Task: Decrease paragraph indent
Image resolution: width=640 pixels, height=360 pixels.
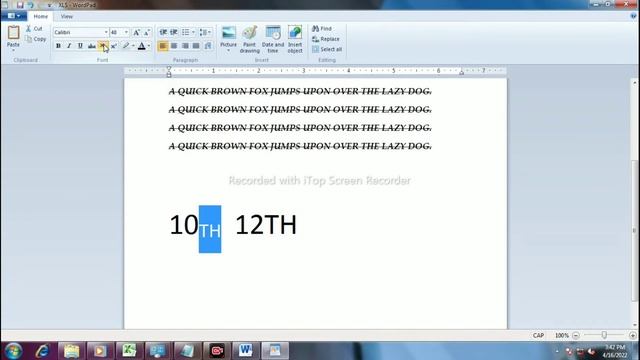Action: (x=163, y=32)
